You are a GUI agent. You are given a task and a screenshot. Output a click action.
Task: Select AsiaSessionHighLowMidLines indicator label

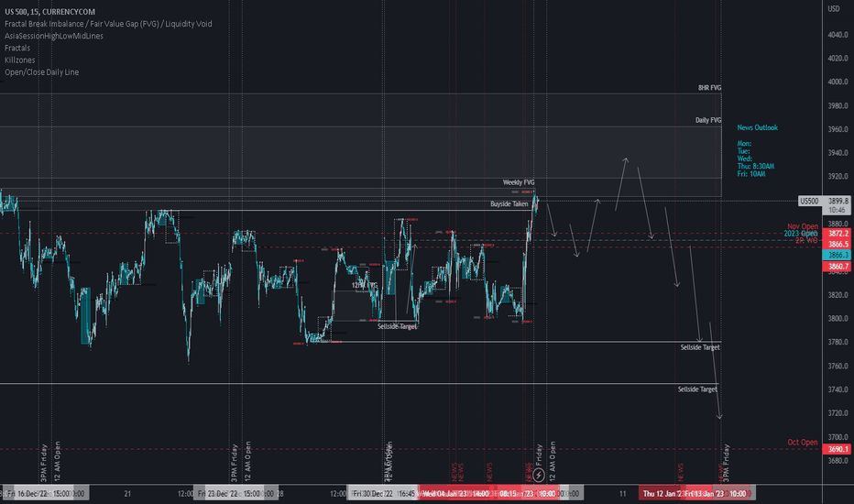(x=54, y=36)
